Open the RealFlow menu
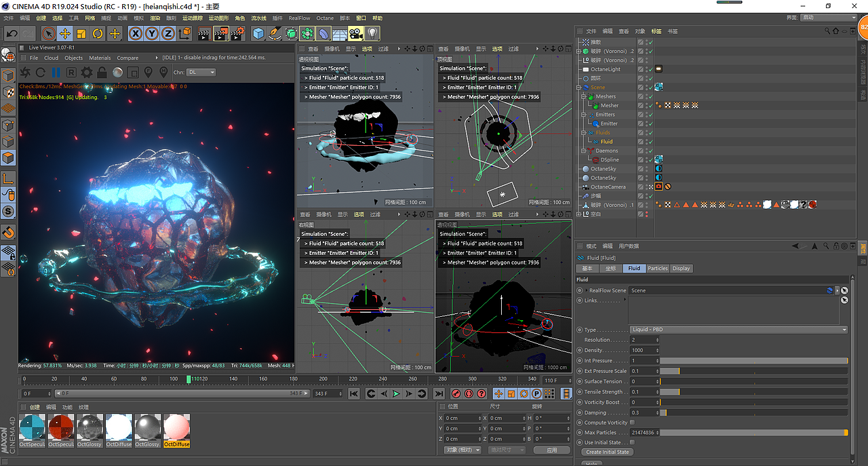 coord(299,18)
